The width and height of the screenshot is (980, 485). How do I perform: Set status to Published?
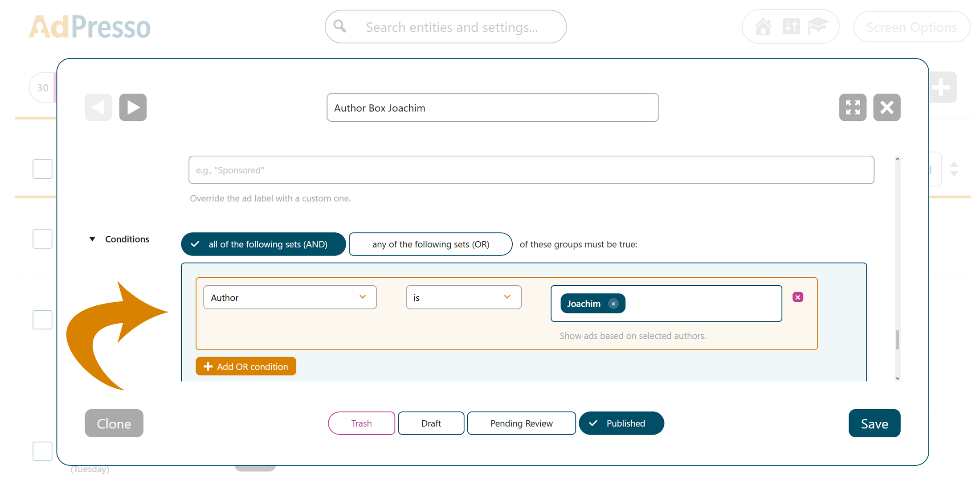(x=621, y=423)
